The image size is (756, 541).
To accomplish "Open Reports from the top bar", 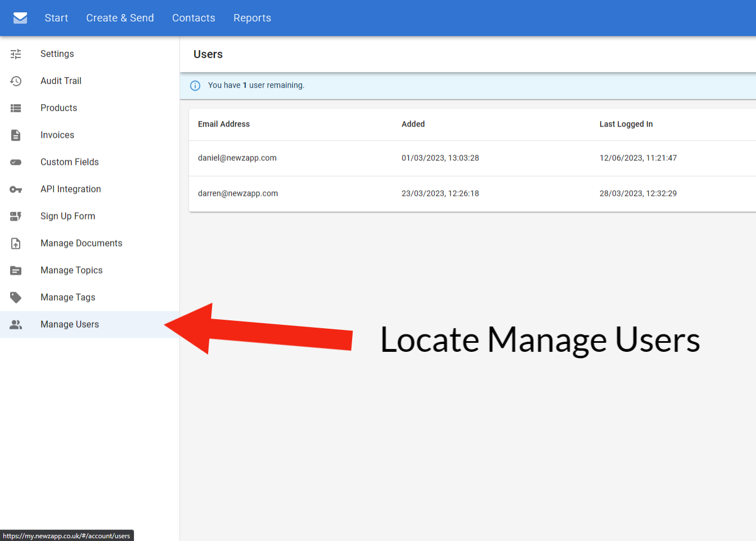I will click(252, 18).
